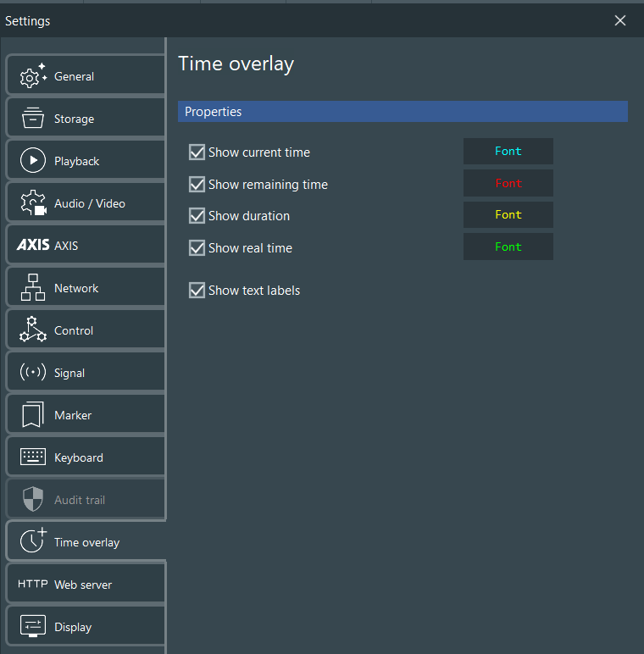Uncheck Show current time
This screenshot has width=644, height=654.
coord(197,152)
